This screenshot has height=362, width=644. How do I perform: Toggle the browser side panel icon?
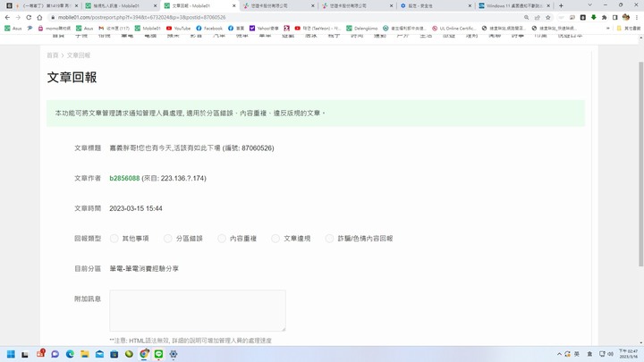click(x=614, y=18)
